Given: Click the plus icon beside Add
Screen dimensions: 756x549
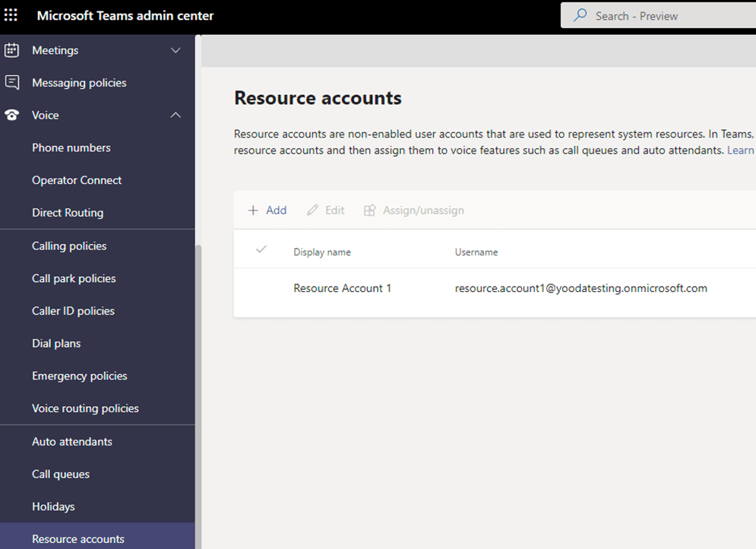Looking at the screenshot, I should coord(253,211).
